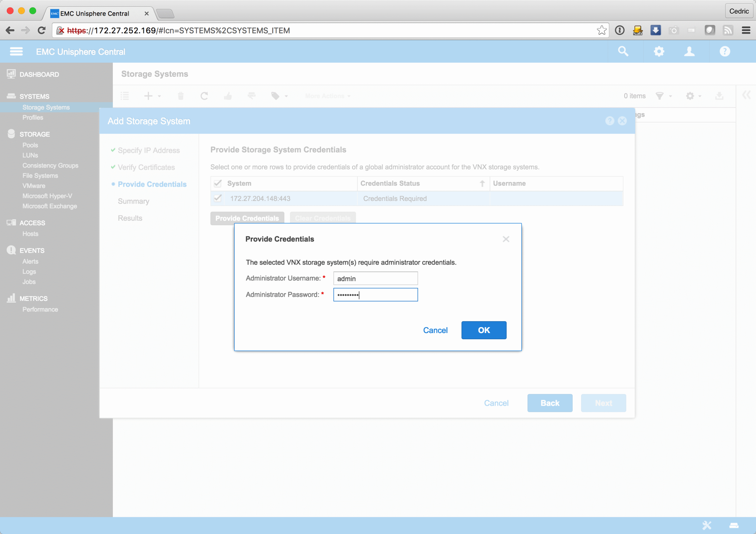This screenshot has height=534, width=756.
Task: Close the Provide Credentials dialog
Action: [506, 239]
